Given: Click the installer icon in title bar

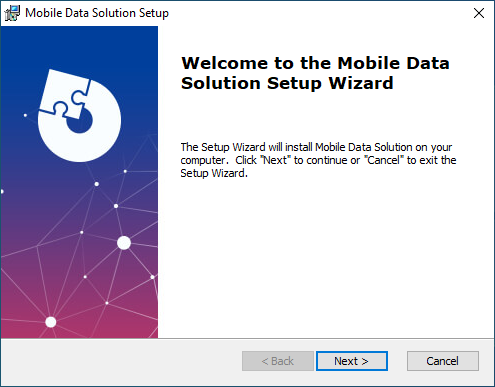Looking at the screenshot, I should coord(12,13).
